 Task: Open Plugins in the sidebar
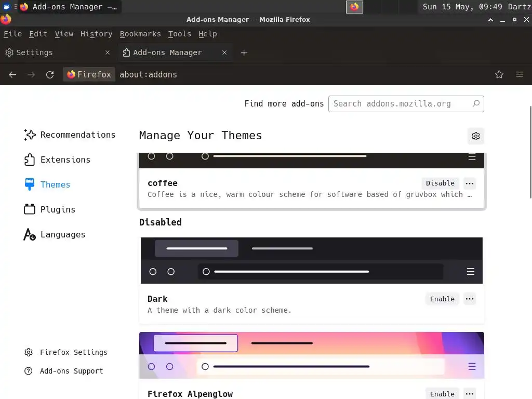coord(49,209)
